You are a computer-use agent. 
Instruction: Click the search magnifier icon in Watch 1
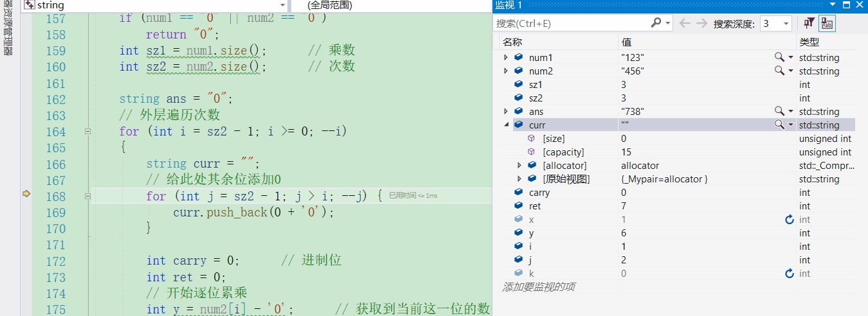coord(656,23)
